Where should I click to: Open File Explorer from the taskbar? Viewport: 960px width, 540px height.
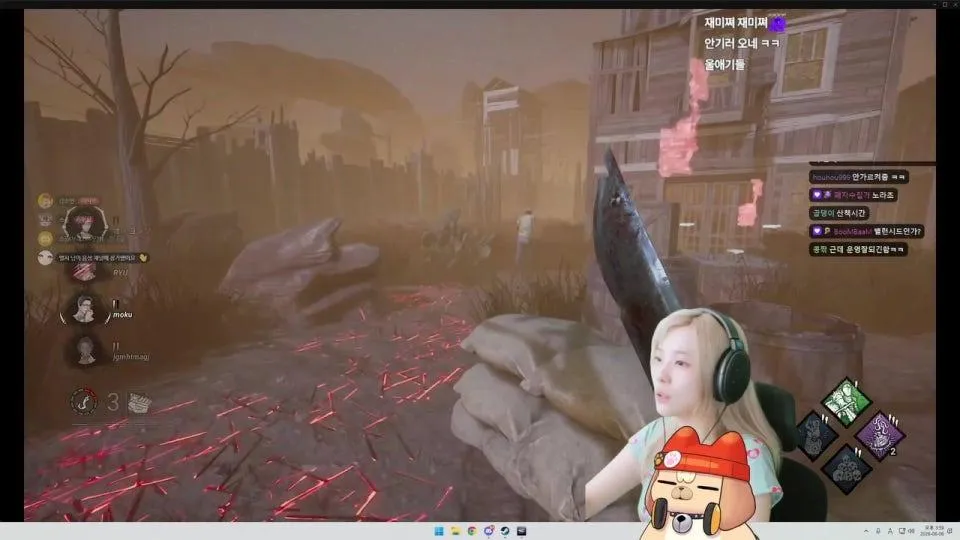pyautogui.click(x=456, y=531)
